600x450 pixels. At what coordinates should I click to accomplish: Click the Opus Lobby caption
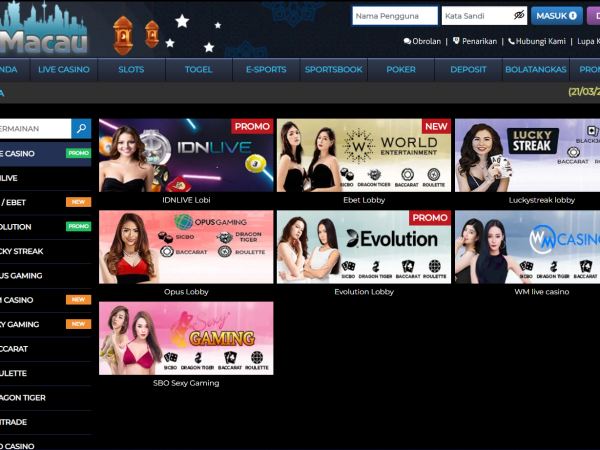(186, 292)
